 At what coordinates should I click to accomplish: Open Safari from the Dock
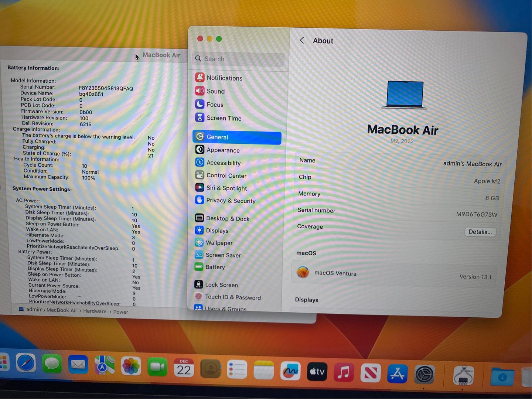pyautogui.click(x=26, y=364)
